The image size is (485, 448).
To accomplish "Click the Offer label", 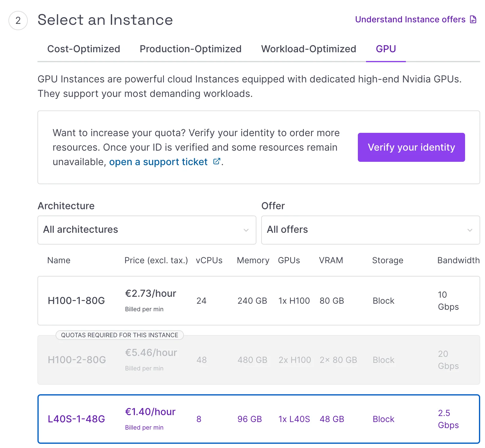I will point(273,206).
